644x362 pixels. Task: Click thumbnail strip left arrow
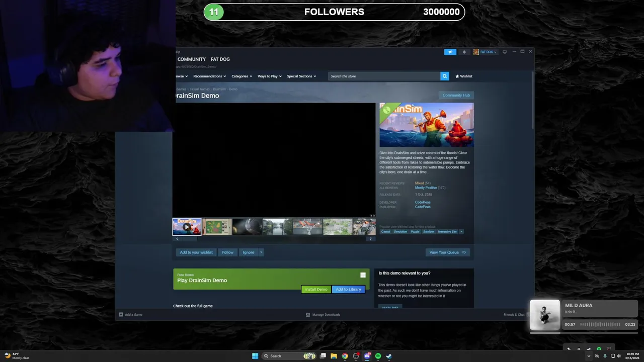(x=177, y=239)
